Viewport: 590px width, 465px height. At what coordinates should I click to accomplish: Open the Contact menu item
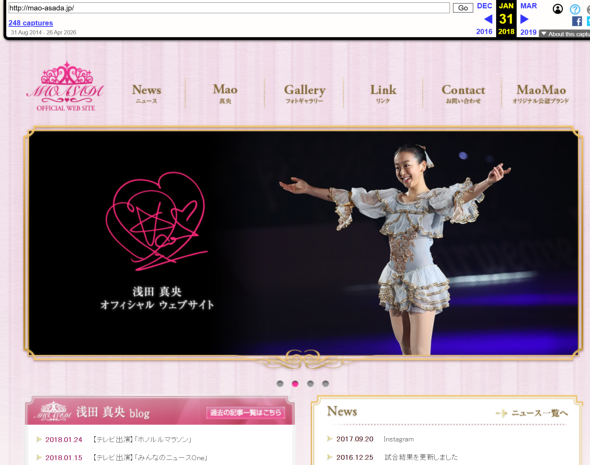463,93
